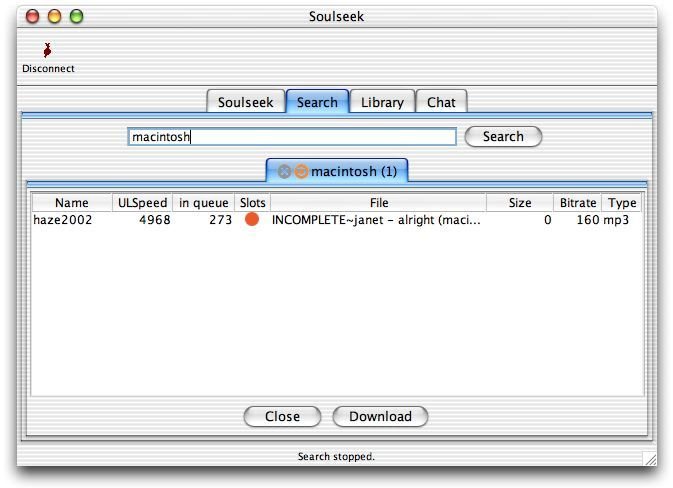Switch to the Soulseek tab
Screen dimensions: 673x488
(x=246, y=102)
